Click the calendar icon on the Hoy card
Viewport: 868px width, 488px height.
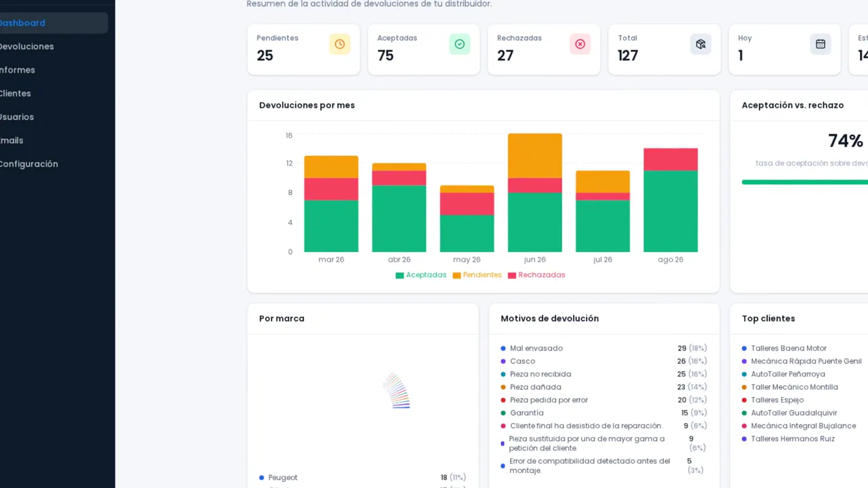click(x=821, y=44)
